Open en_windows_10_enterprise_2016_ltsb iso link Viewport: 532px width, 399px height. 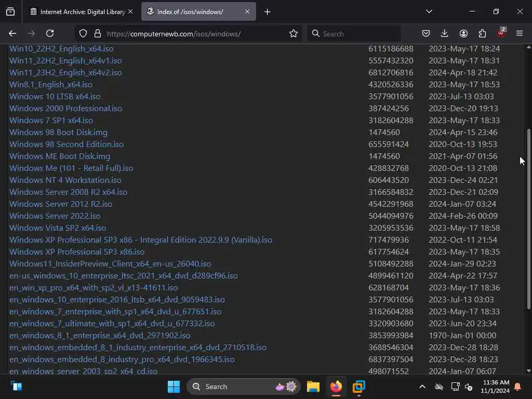[117, 299]
